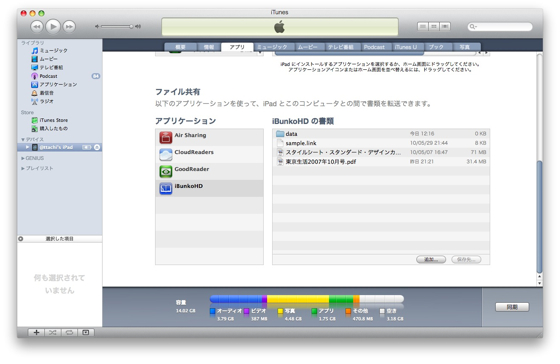Click the add file button under documents list
Screen dimensions: 560x364
pyautogui.click(x=431, y=259)
